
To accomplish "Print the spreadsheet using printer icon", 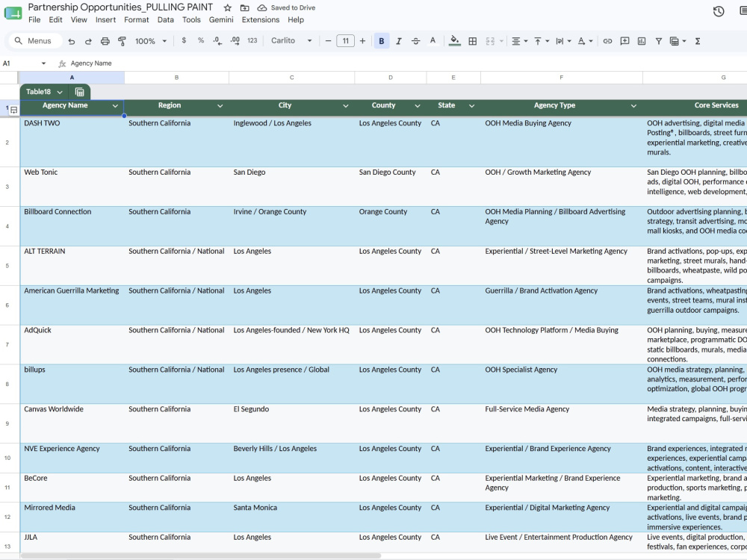I will coord(105,41).
